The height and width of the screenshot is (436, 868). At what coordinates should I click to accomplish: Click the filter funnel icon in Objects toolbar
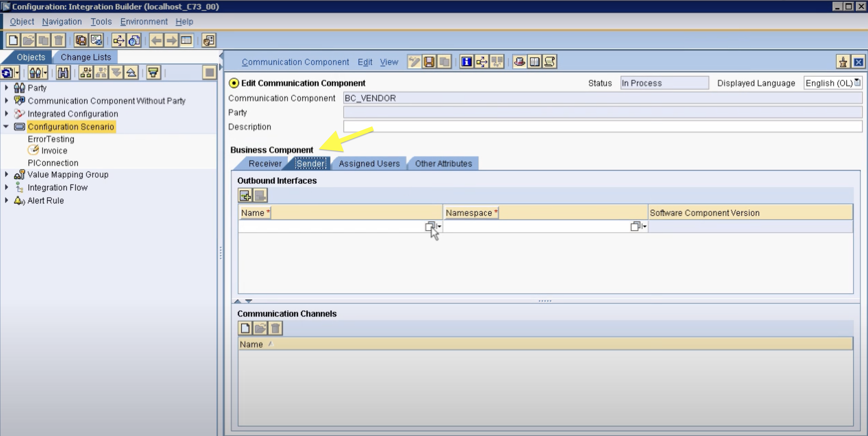(x=153, y=72)
